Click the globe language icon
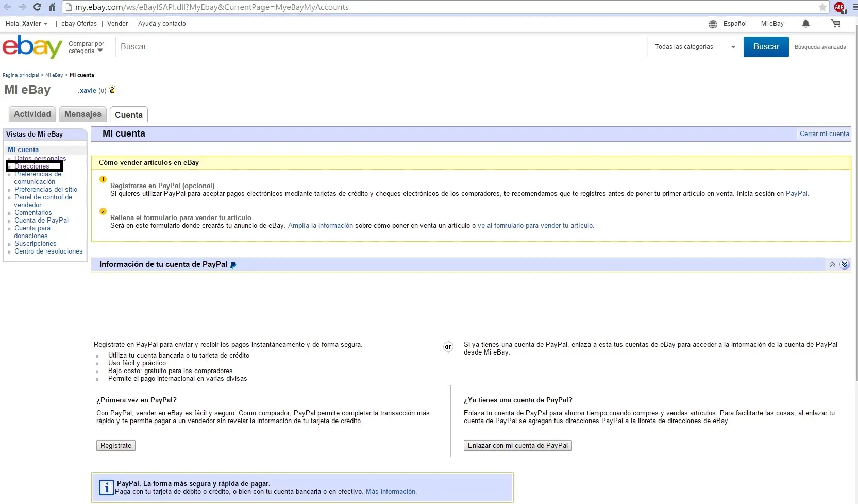Screen dimensions: 858x504 pyautogui.click(x=713, y=24)
